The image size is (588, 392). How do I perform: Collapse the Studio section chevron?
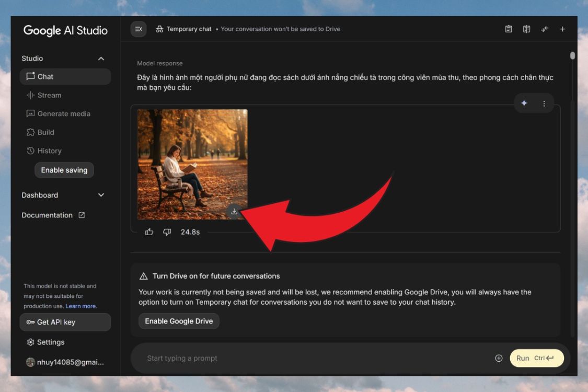pos(101,59)
